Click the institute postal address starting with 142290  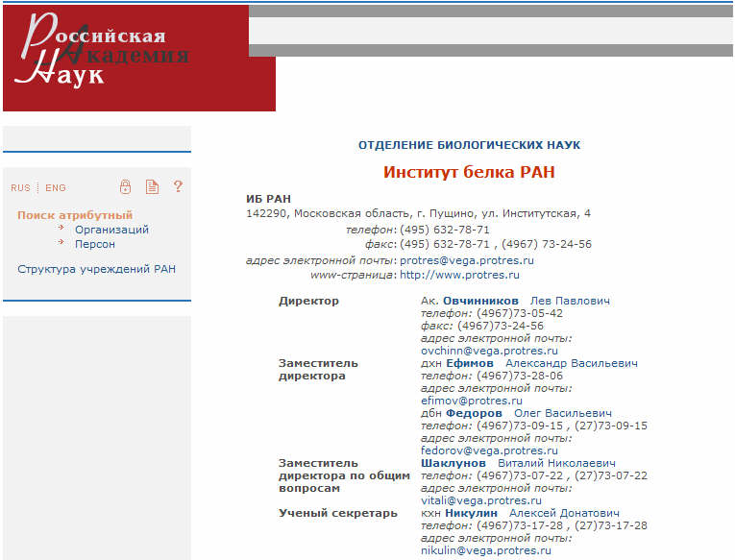pyautogui.click(x=419, y=213)
